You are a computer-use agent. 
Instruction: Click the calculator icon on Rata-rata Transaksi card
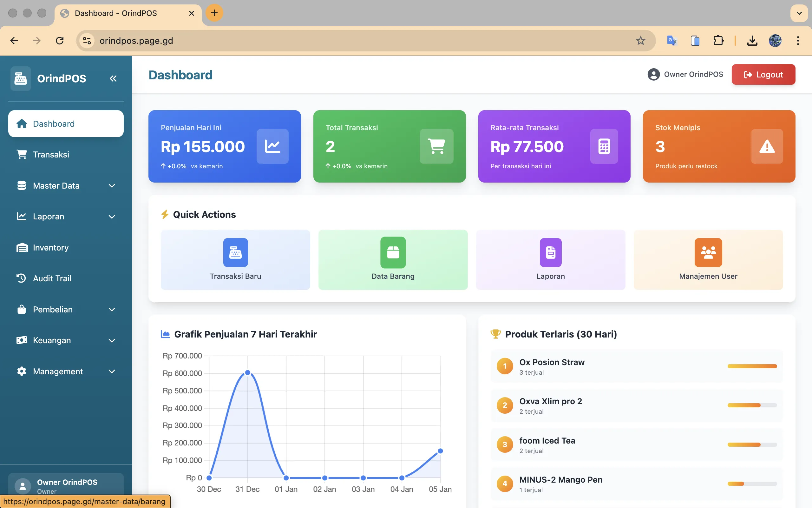point(604,146)
